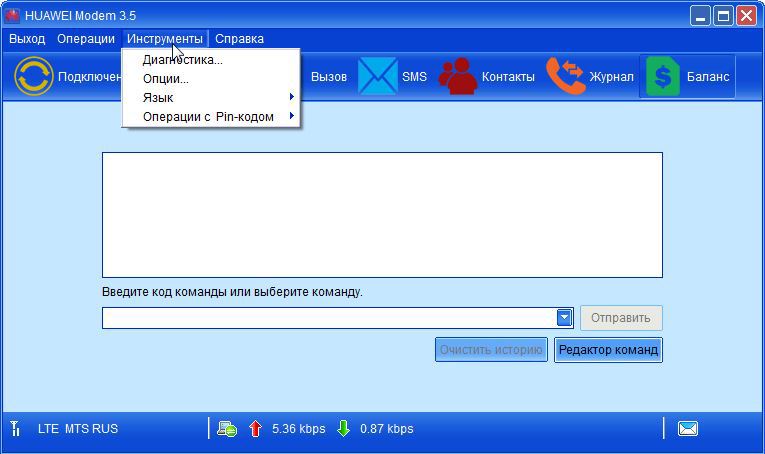The image size is (765, 454).
Task: Click the Вызов toolbar label
Action: 329,77
